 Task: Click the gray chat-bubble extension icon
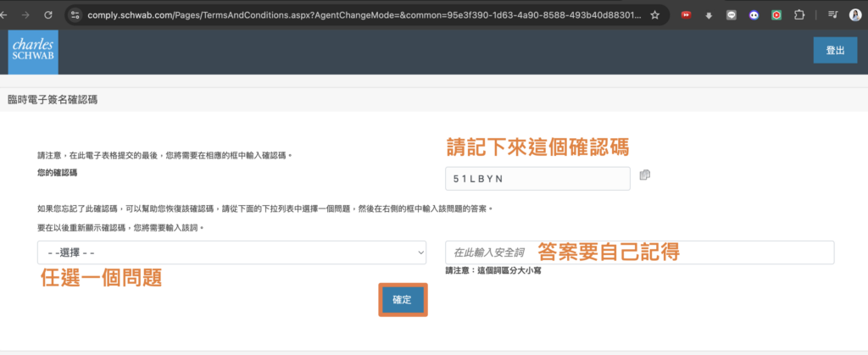pyautogui.click(x=731, y=15)
